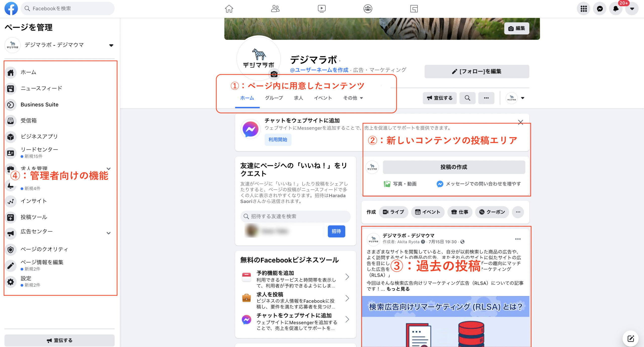Viewport: 644px width, 347px height.
Task: Click the Messenger logo in chat banner
Action: pyautogui.click(x=250, y=129)
